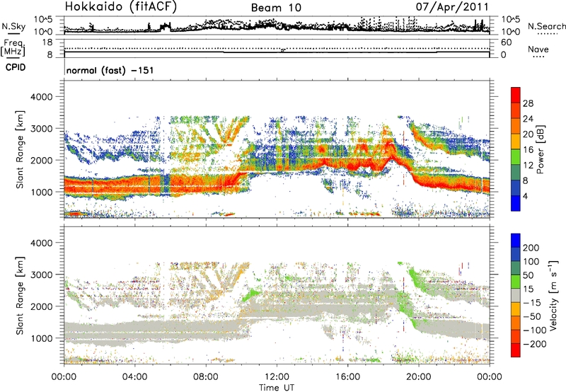Click the '4000' tick on the velocity panel
Screen dimensions: 566x392
click(42, 243)
